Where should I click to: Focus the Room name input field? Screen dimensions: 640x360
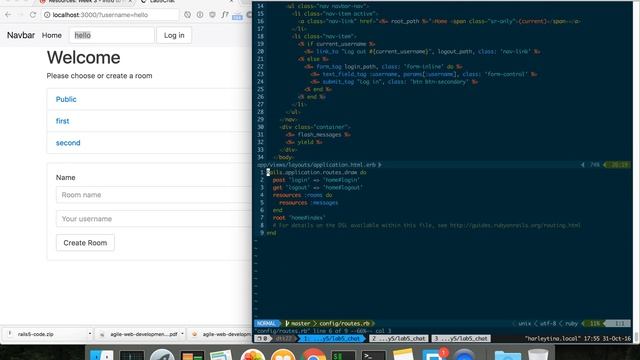153,195
